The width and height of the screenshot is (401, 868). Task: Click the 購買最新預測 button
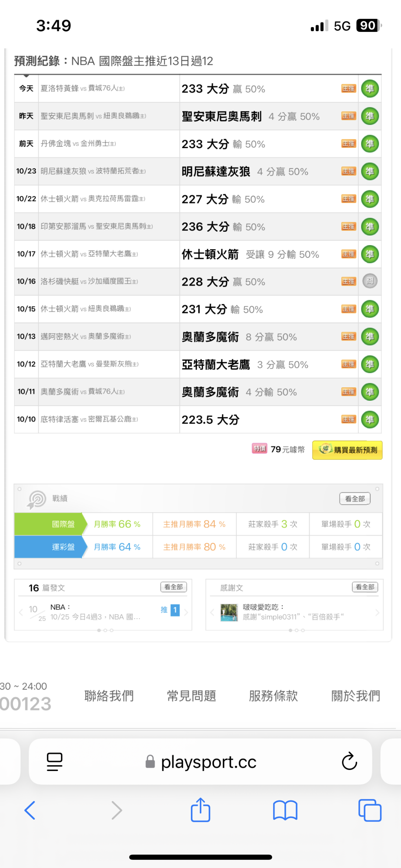[348, 450]
